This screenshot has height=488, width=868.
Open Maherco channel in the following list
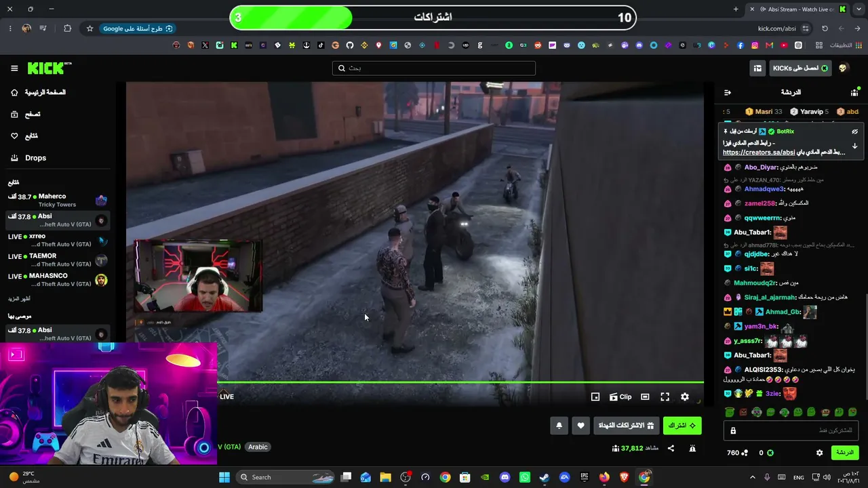click(x=57, y=200)
